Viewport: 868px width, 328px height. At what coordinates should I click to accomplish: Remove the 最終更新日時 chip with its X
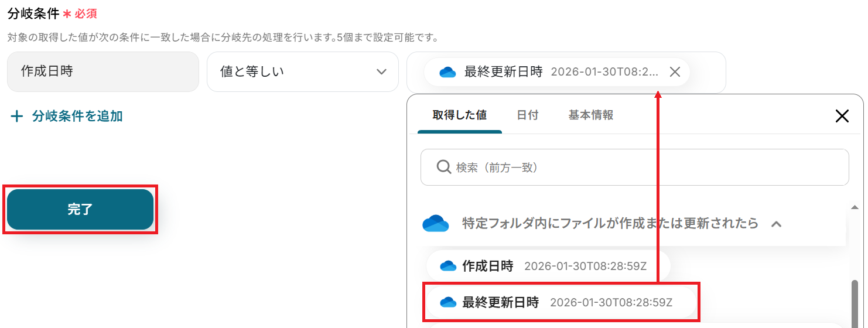coord(675,71)
